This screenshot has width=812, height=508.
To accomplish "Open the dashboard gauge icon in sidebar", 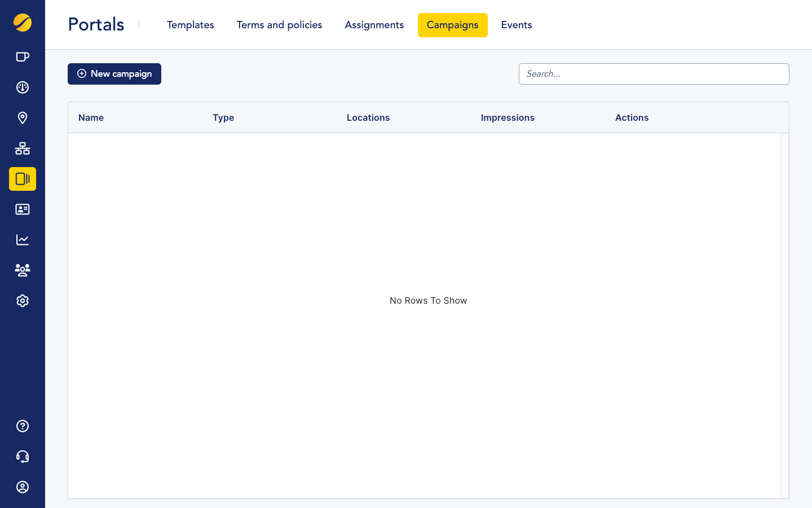I will point(23,87).
